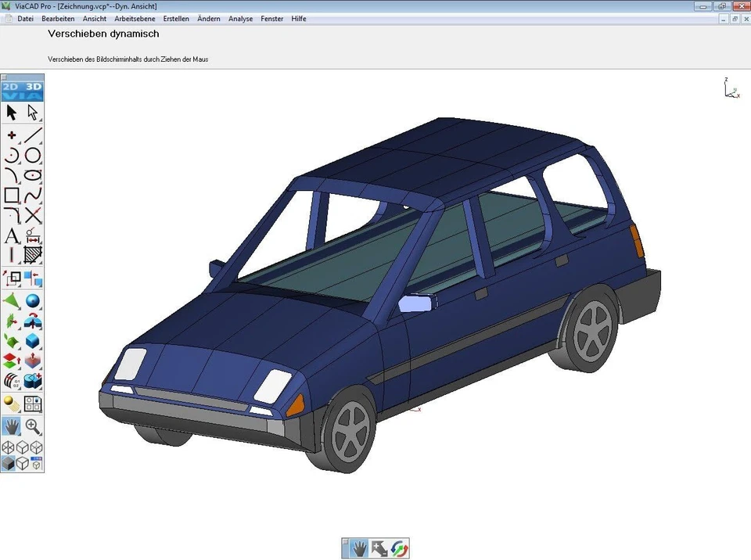This screenshot has width=751, height=560.
Task: Select the Hatch tool
Action: pyautogui.click(x=33, y=256)
